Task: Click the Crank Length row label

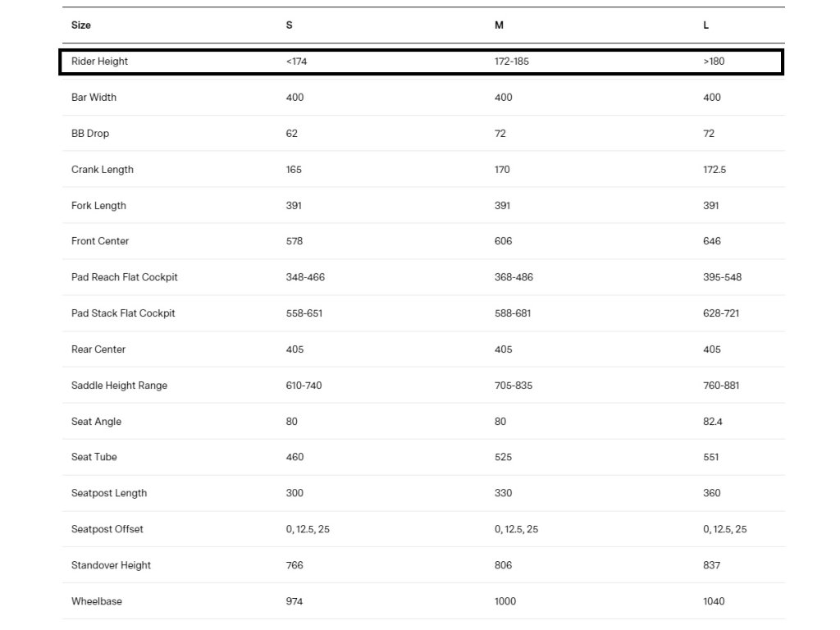Action: [103, 170]
